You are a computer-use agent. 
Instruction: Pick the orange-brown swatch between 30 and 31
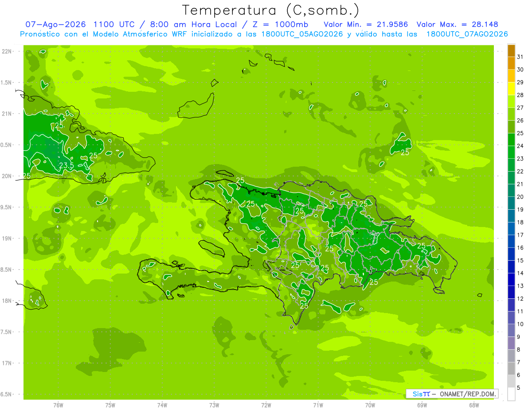point(511,63)
